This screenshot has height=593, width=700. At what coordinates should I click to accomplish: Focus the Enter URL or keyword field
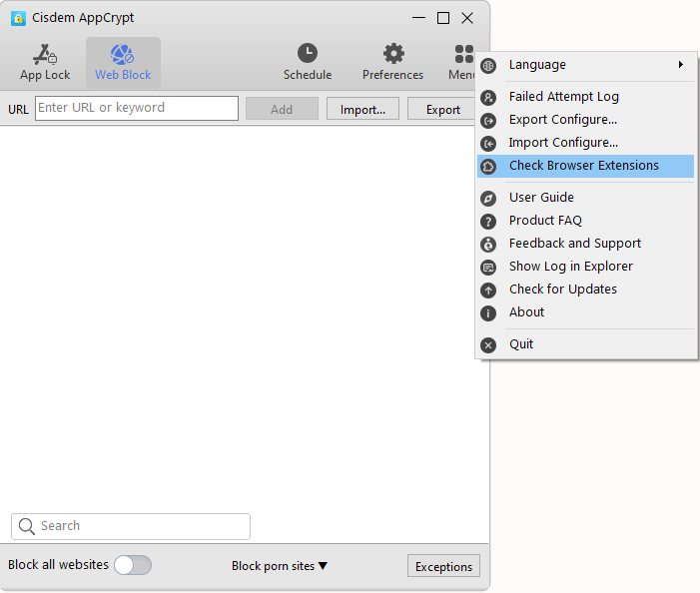tap(137, 108)
